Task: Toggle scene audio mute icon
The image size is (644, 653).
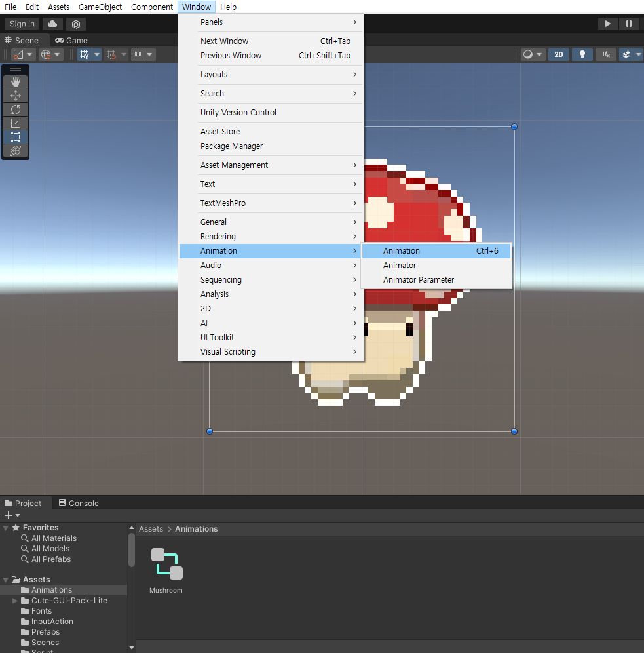Action: [x=606, y=54]
